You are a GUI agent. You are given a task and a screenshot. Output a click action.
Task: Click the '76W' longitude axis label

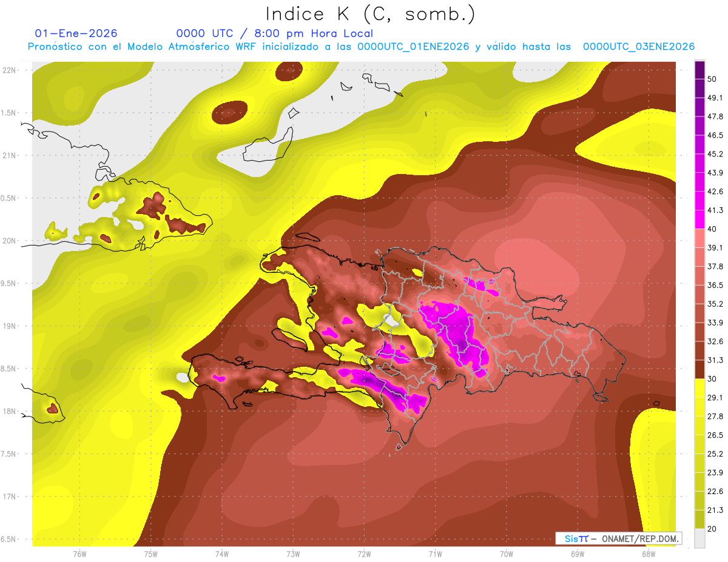click(79, 554)
